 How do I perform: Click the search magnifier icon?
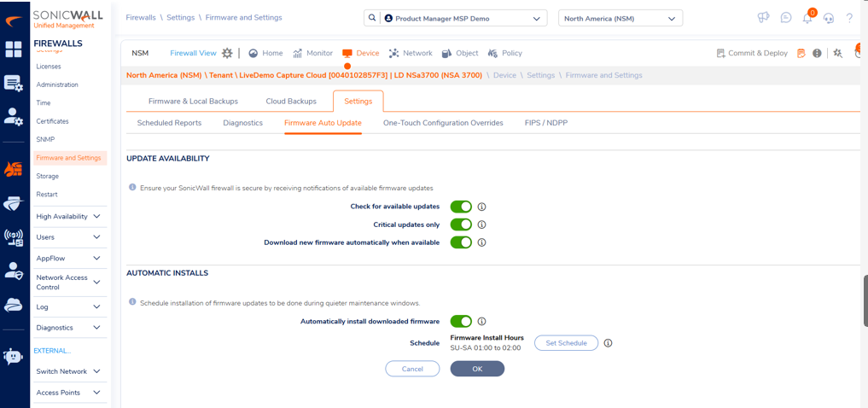(371, 18)
